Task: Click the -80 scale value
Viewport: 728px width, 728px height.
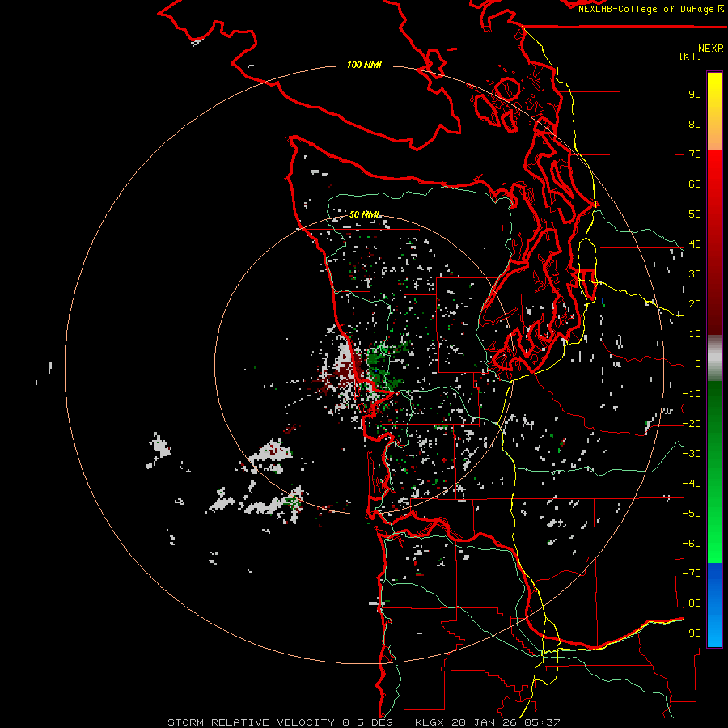Action: (x=692, y=603)
